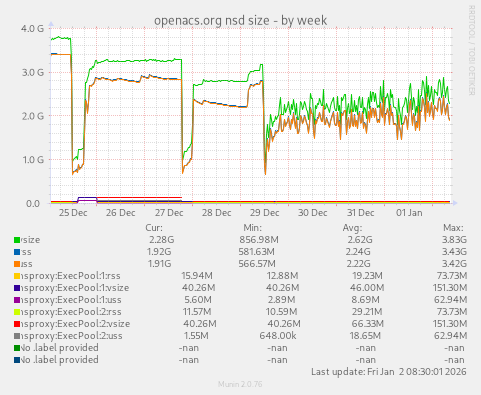
Task: Click the 'Last update: Fri Jan 2 08:30:01 2026' text
Action: [x=389, y=372]
